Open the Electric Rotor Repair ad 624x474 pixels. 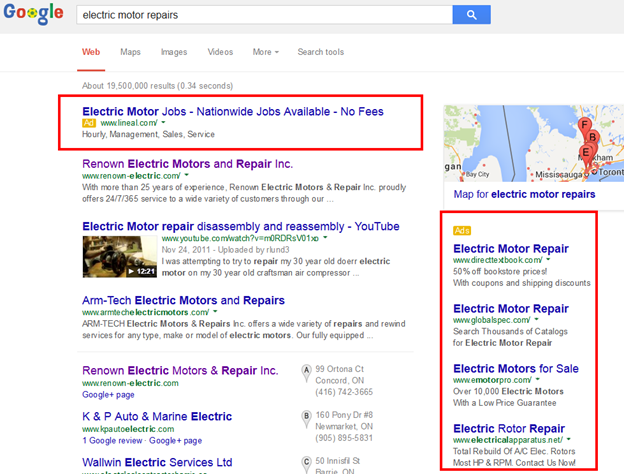click(x=509, y=429)
